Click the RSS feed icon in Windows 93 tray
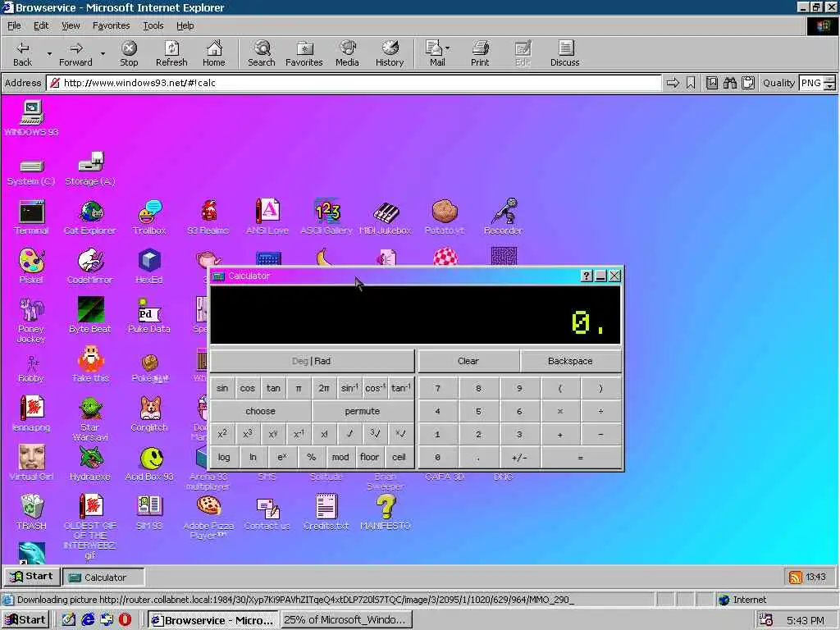Screen dimensions: 840x630 tap(796, 577)
